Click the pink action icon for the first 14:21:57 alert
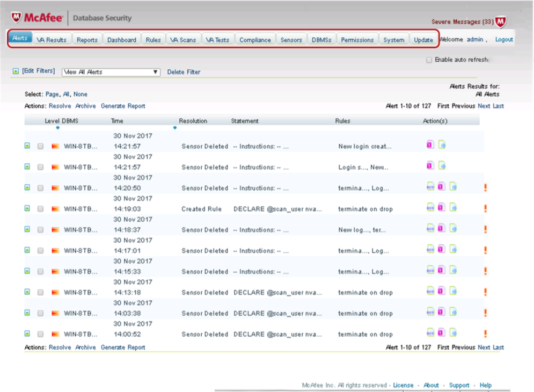Image resolution: width=534 pixels, height=392 pixels. tap(430, 145)
